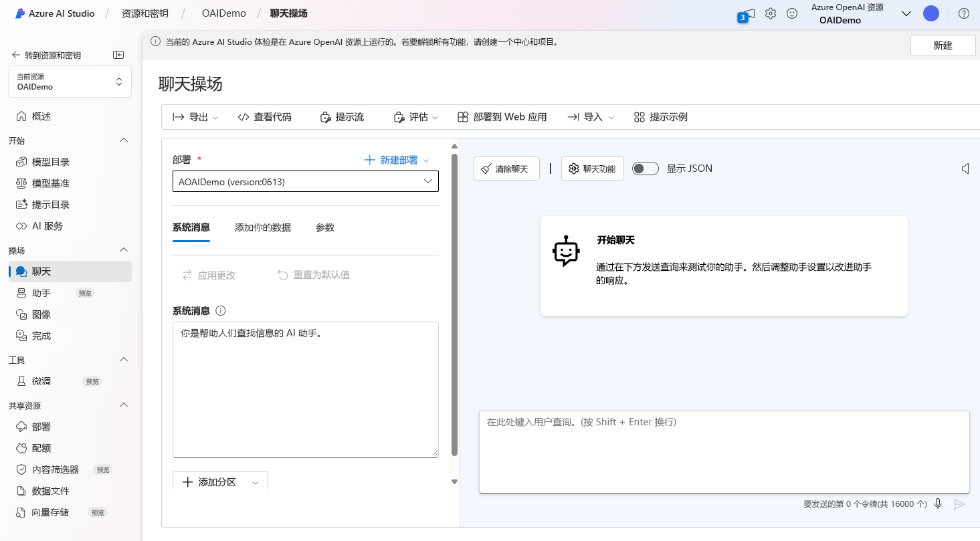This screenshot has width=980, height=541.
Task: Select 聊天 playground in the sidebar
Action: [70, 272]
